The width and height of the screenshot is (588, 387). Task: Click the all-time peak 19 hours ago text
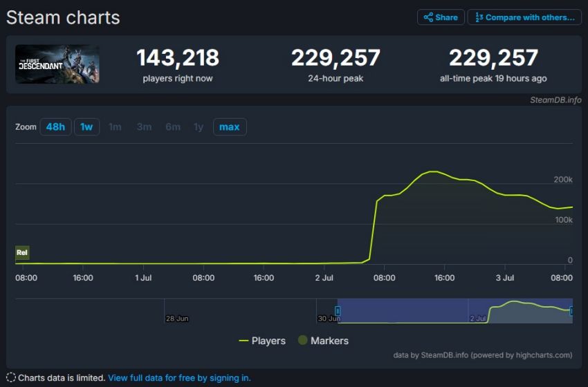493,78
